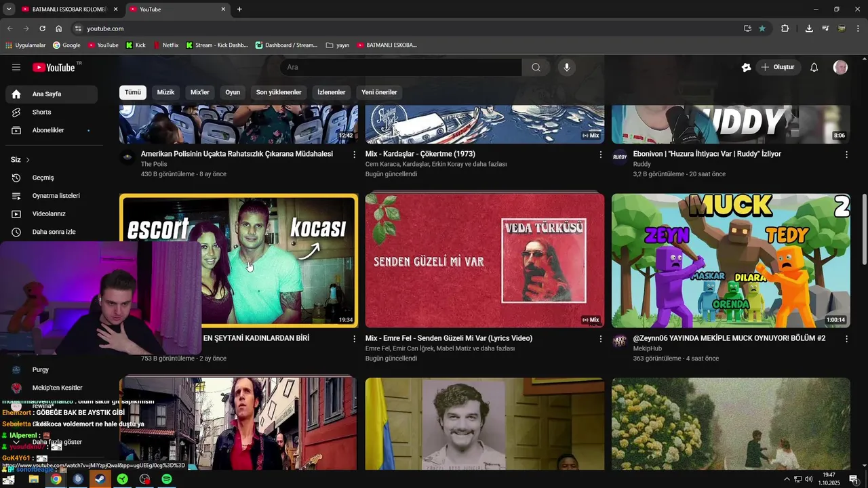
Task: Reload the page in Chrome
Action: pyautogui.click(x=42, y=28)
